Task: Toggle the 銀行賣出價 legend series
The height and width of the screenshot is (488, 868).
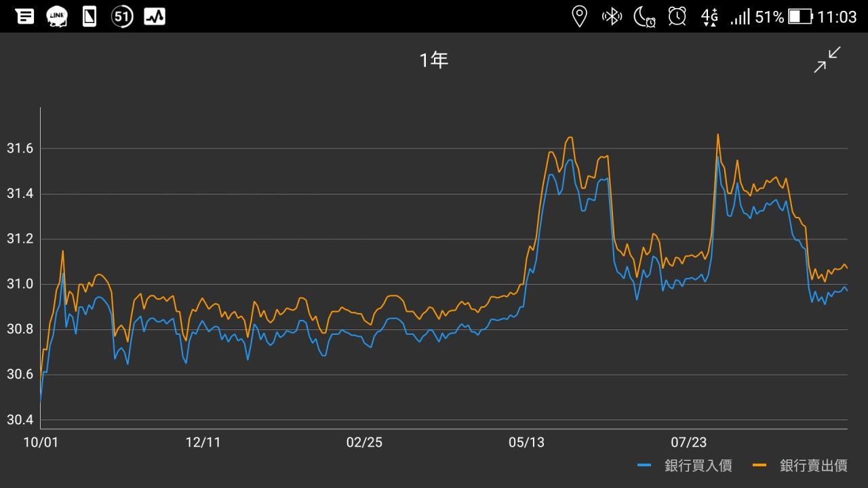Action: coord(813,466)
